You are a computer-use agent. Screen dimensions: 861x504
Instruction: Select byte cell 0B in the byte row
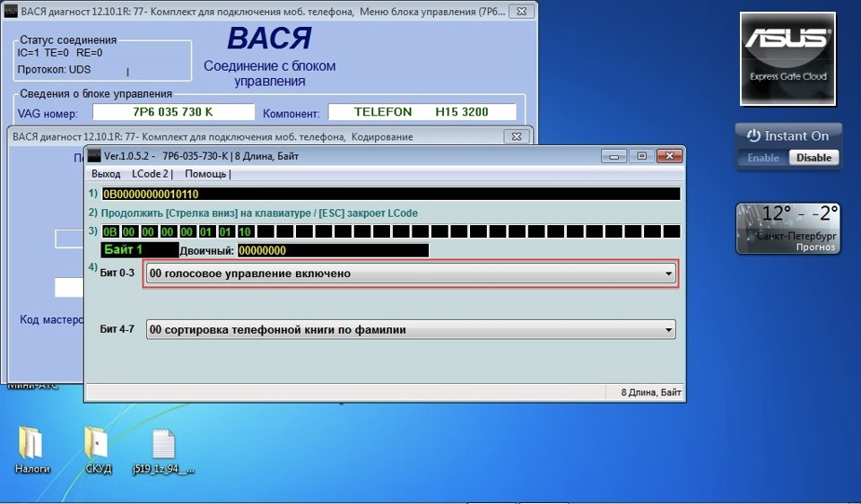click(109, 231)
